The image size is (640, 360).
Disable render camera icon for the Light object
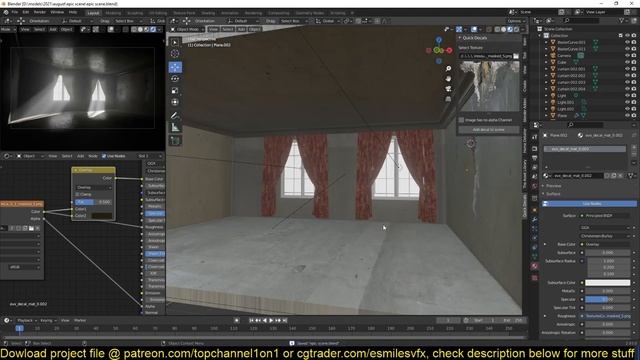(633, 96)
